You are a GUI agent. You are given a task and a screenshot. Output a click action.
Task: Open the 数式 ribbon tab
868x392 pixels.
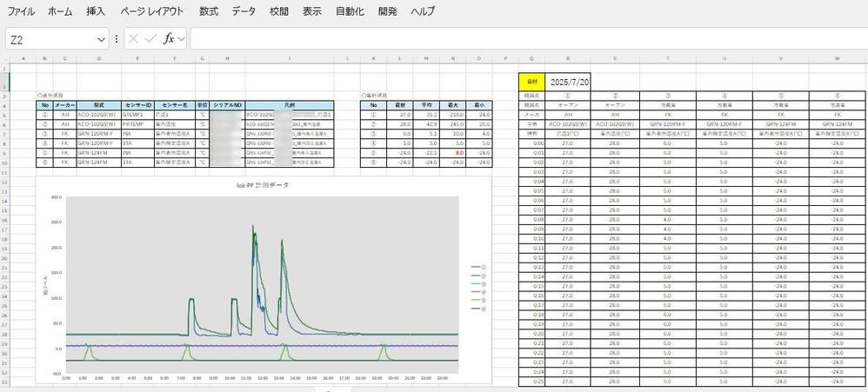coord(209,11)
